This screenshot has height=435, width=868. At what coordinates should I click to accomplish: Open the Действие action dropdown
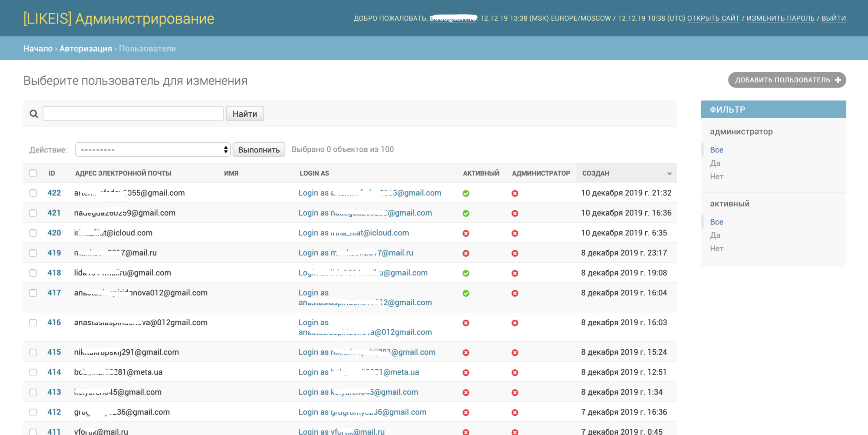(153, 149)
